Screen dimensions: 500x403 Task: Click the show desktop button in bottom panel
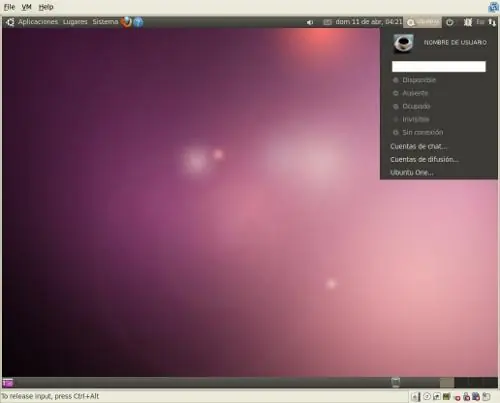pyautogui.click(x=8, y=382)
